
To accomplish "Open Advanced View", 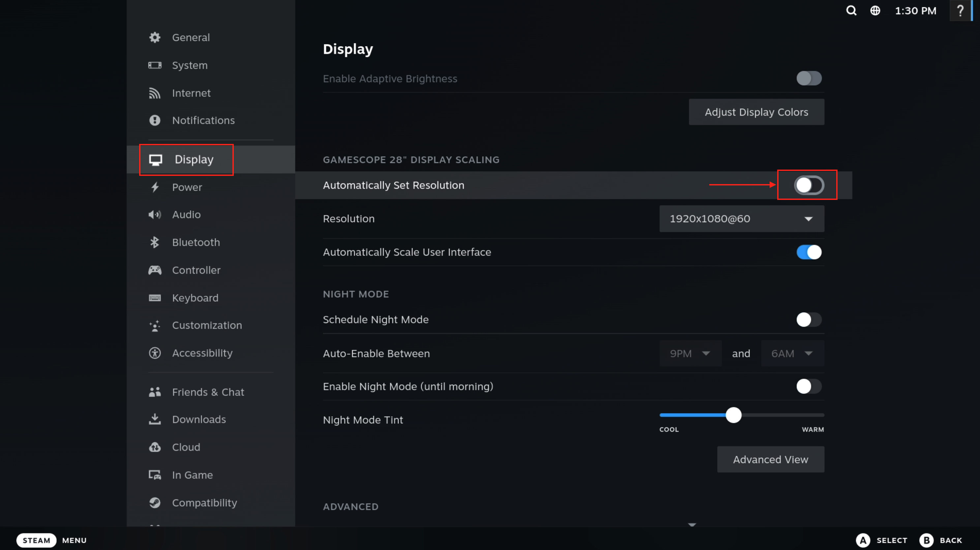I will [x=770, y=459].
